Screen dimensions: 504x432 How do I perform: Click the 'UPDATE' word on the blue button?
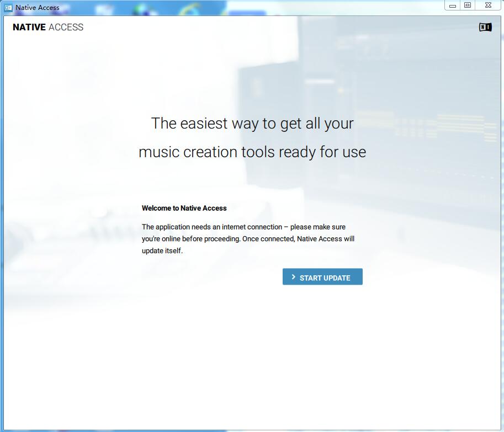point(336,278)
